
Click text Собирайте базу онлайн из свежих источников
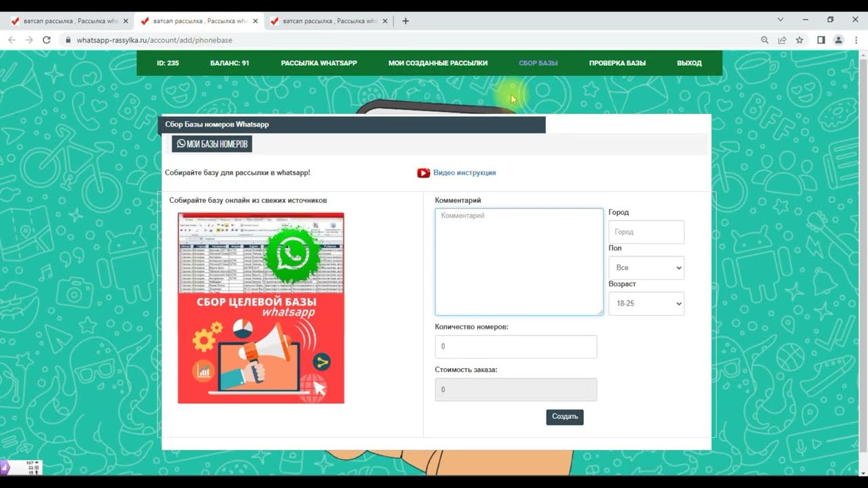pyautogui.click(x=248, y=201)
